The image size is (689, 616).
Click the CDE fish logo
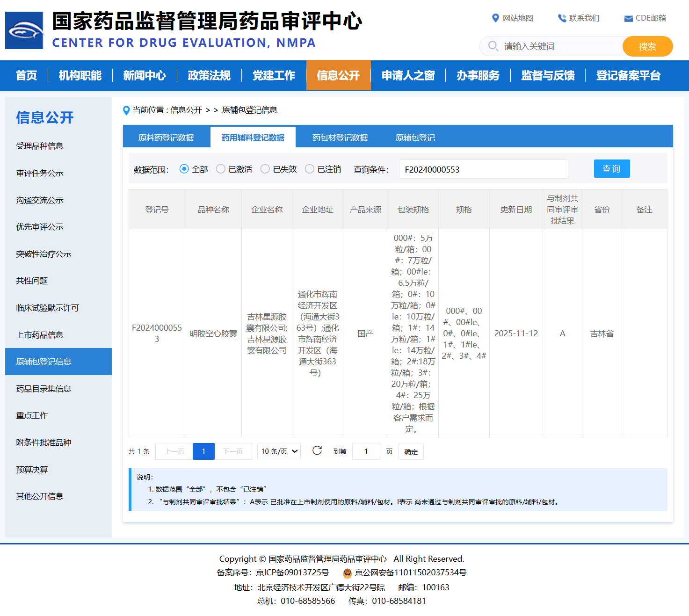coord(24,30)
